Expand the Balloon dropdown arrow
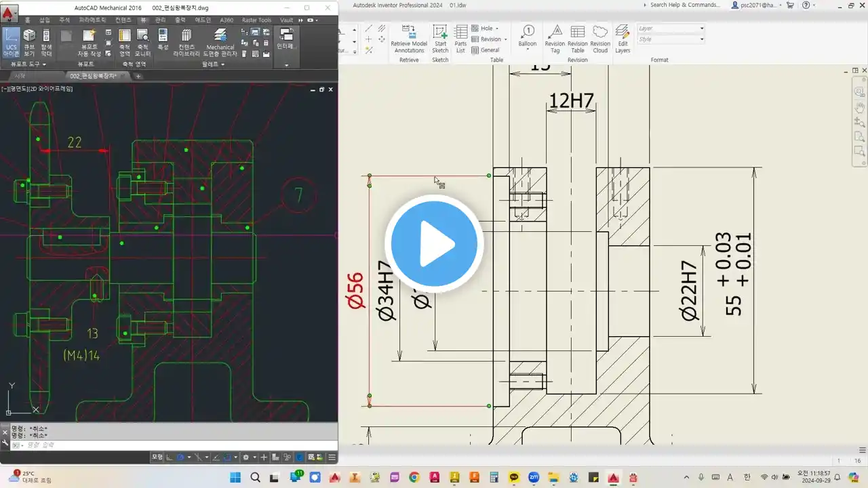The height and width of the screenshot is (488, 868). click(528, 49)
